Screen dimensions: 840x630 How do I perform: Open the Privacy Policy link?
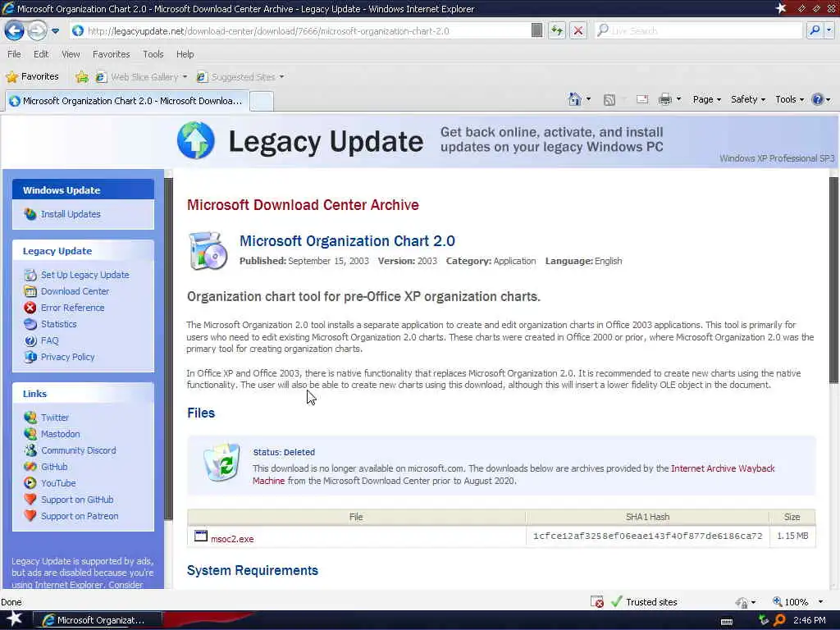click(67, 357)
